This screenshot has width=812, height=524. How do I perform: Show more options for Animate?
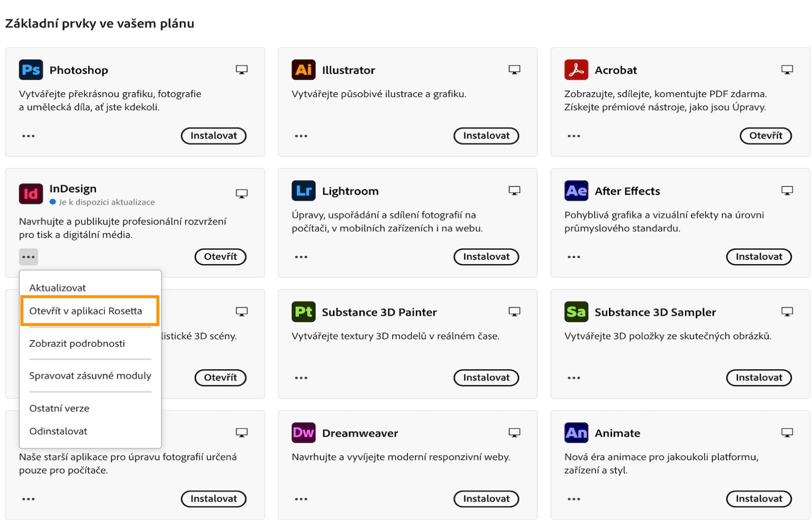tap(574, 499)
